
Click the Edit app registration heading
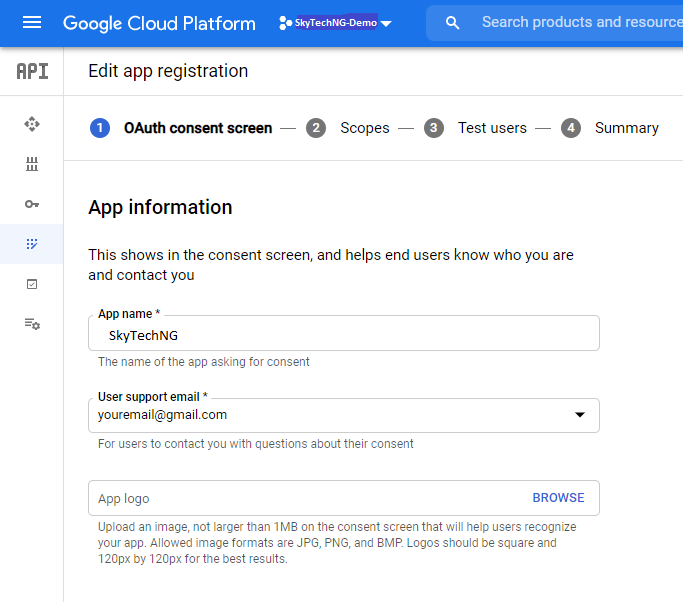tap(168, 71)
